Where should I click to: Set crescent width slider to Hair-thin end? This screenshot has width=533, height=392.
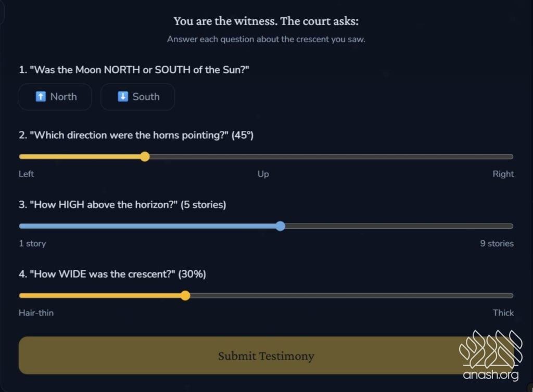point(20,295)
